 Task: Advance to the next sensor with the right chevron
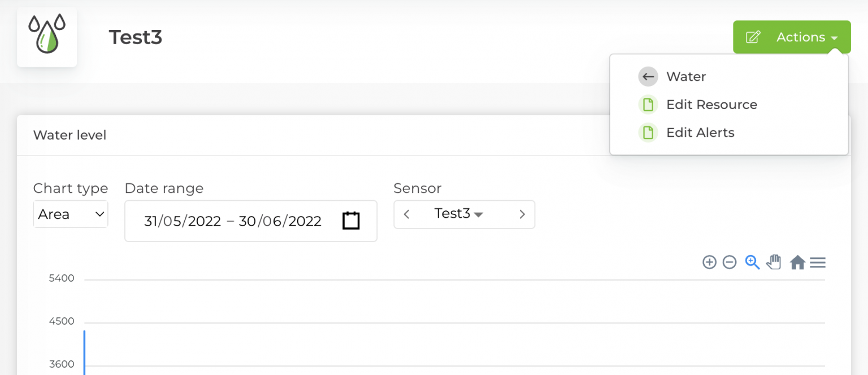click(522, 214)
